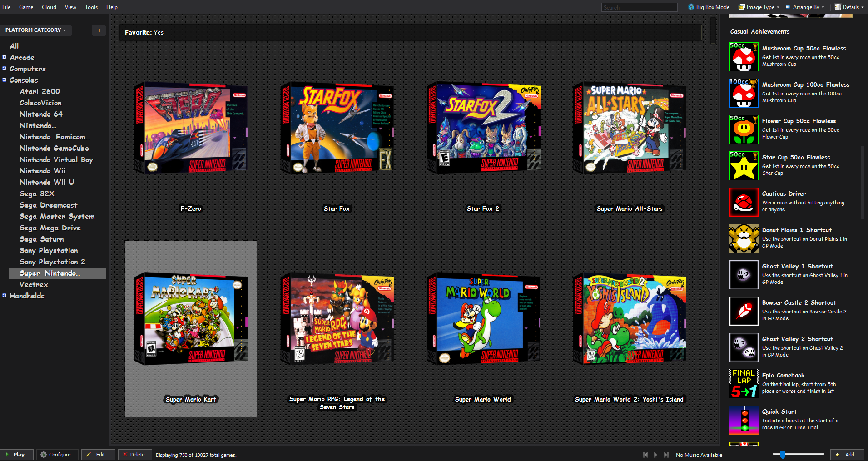Select Nintendo GameCube platform
Viewport: 868px width, 461px height.
pyautogui.click(x=54, y=148)
